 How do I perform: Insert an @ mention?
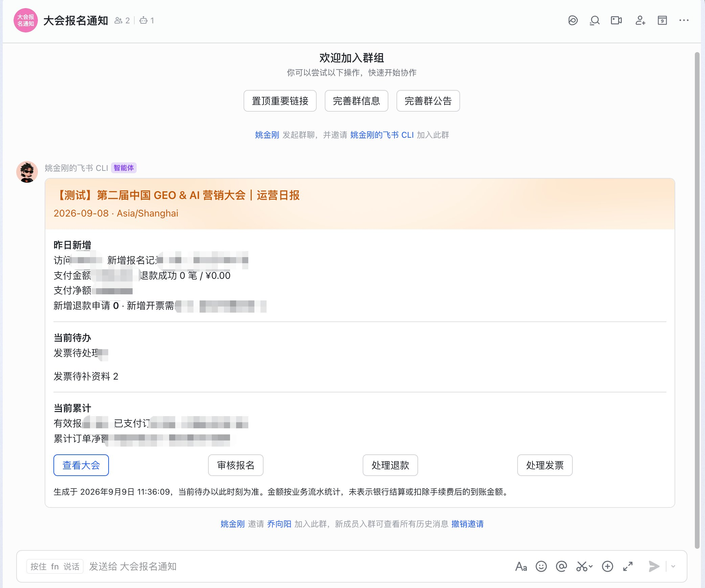(x=562, y=566)
